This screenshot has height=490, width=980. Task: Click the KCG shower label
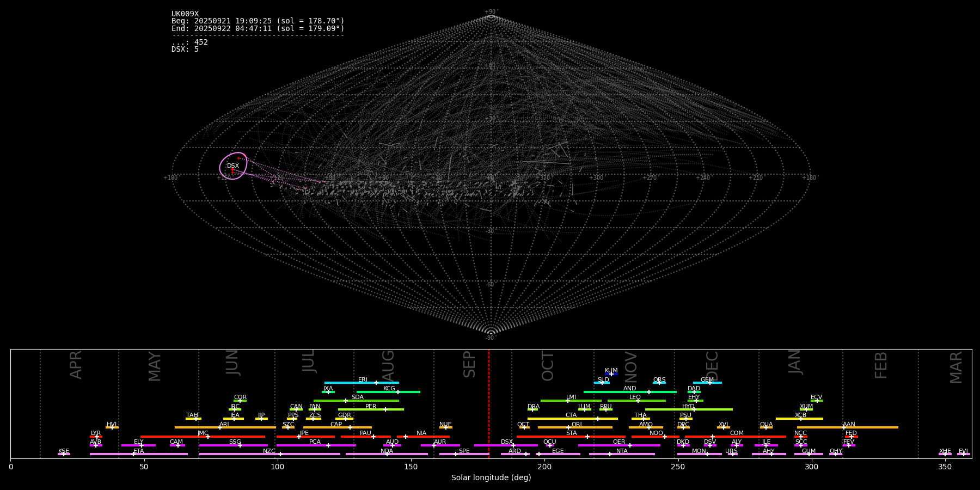389,389
